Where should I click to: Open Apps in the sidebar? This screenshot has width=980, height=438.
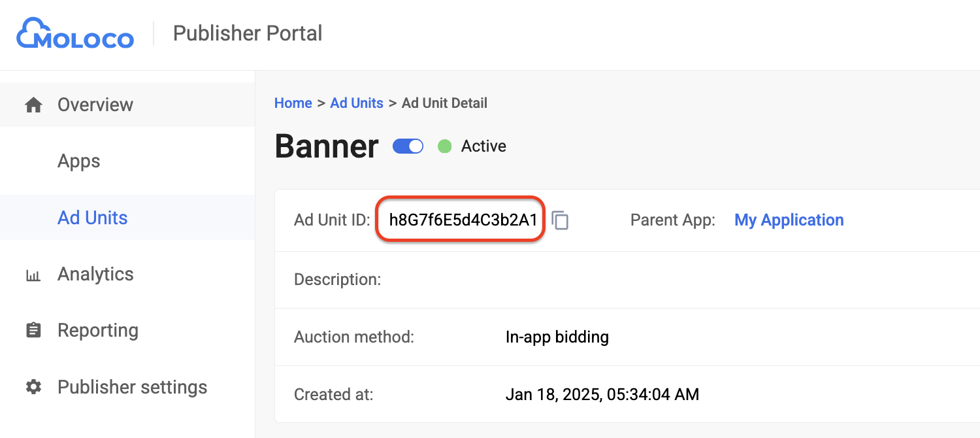pos(78,161)
